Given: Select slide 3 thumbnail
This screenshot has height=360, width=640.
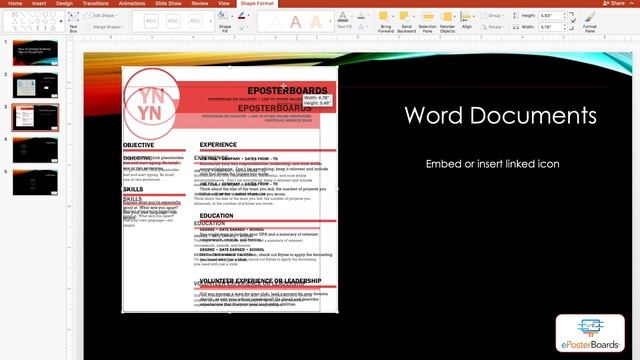Looking at the screenshot, I should click(36, 118).
